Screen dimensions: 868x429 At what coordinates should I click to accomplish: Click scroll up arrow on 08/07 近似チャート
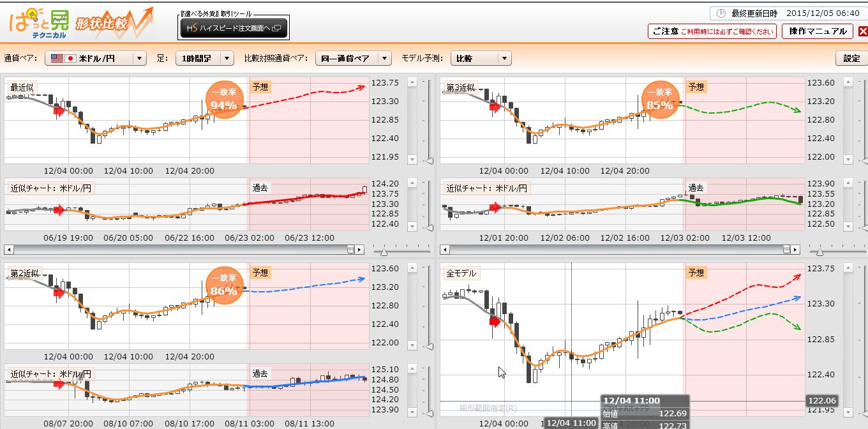pos(412,368)
